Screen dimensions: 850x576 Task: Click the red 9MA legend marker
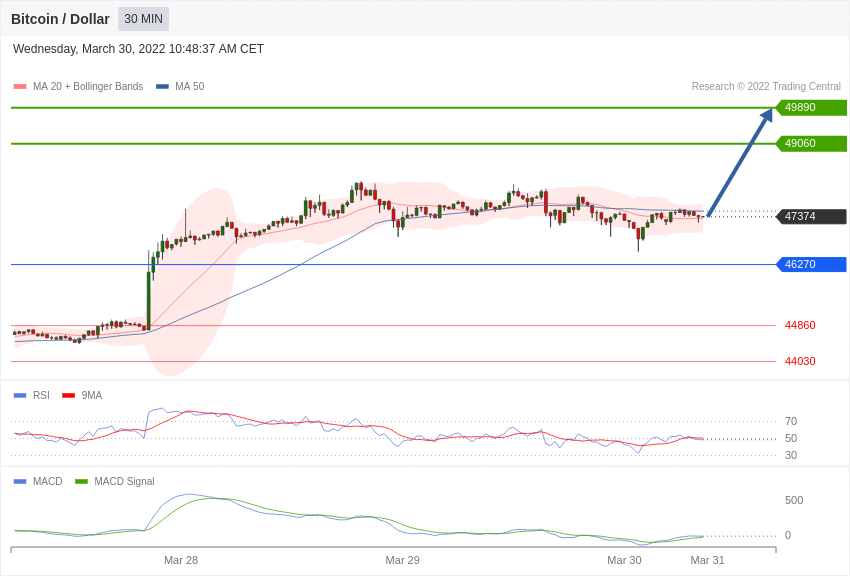(x=69, y=396)
